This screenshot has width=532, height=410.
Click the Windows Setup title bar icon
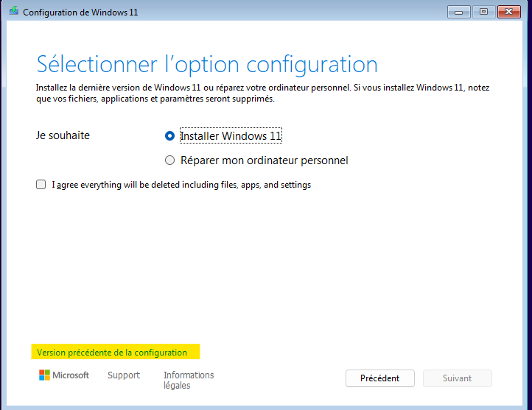click(14, 12)
